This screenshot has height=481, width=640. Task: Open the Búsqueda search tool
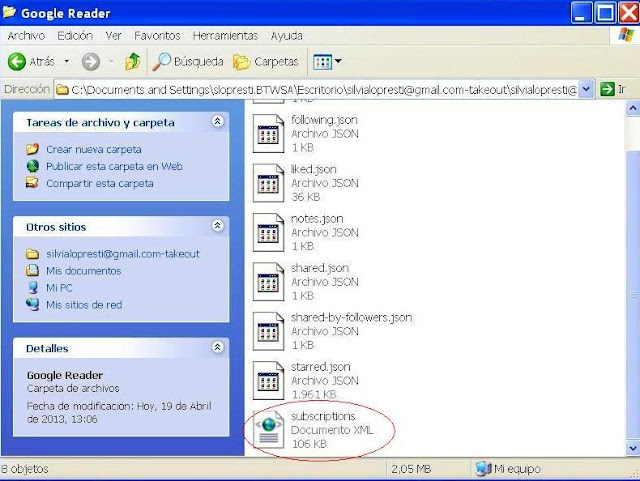click(188, 62)
